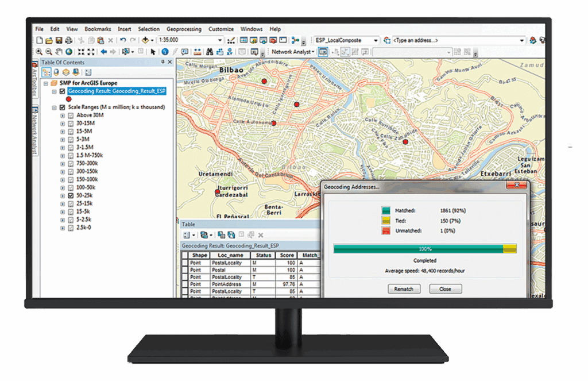Save the map document

(x=59, y=40)
